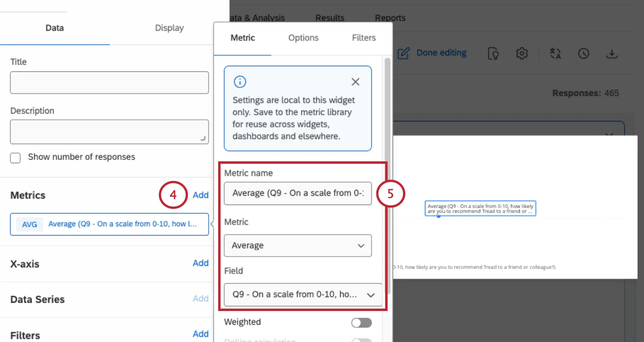The image size is (644, 342).
Task: Open the Options tab
Action: click(x=303, y=38)
